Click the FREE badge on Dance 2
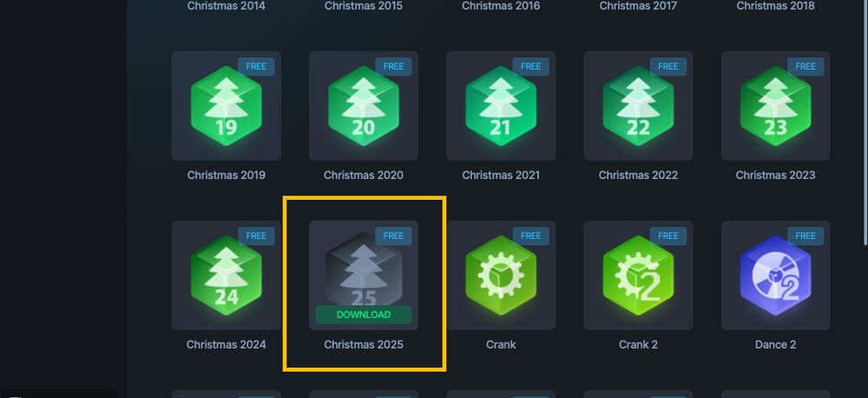The image size is (868, 398). (805, 236)
